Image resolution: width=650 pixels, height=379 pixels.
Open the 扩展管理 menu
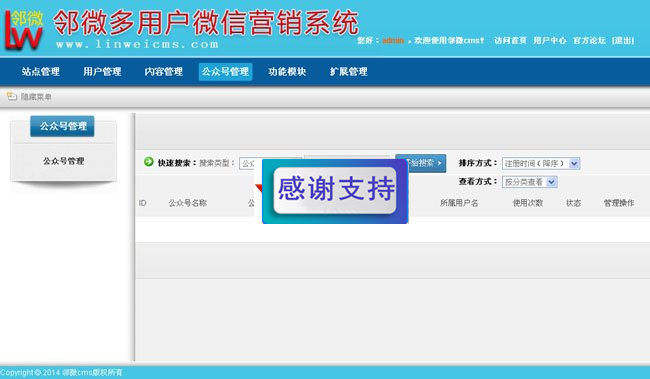tap(349, 72)
